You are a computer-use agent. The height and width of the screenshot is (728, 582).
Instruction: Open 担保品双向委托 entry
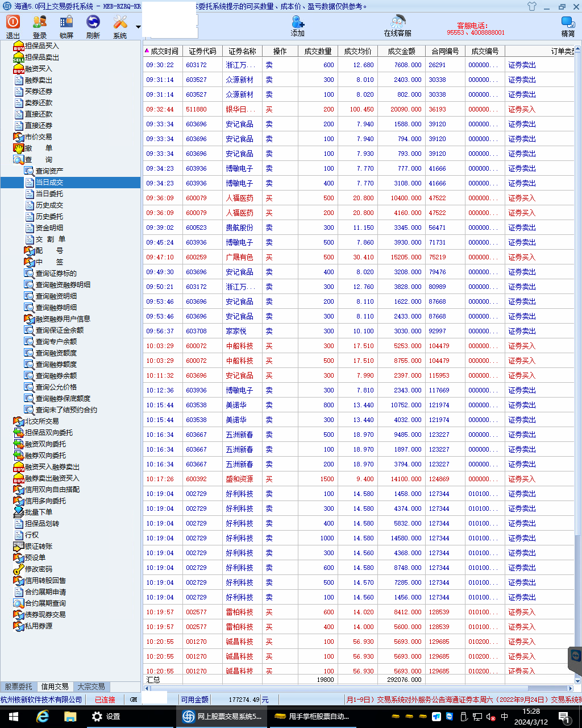point(48,432)
